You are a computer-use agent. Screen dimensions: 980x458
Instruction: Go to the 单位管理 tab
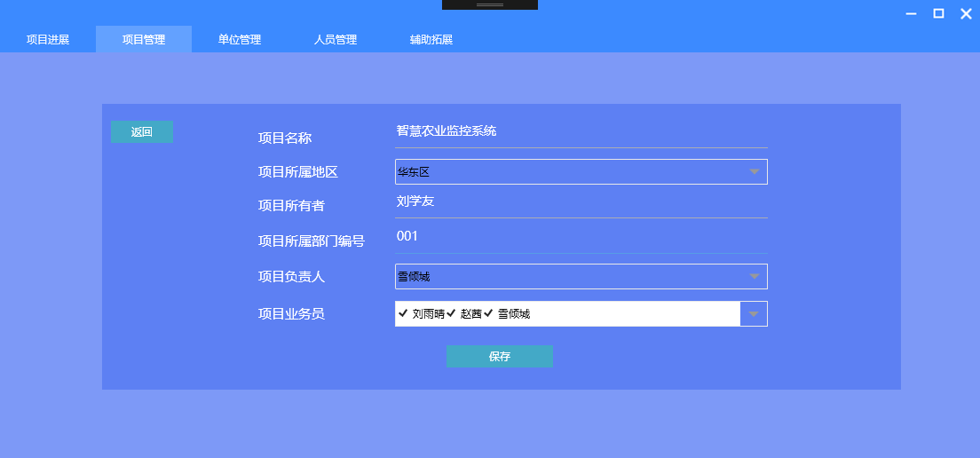tap(240, 39)
